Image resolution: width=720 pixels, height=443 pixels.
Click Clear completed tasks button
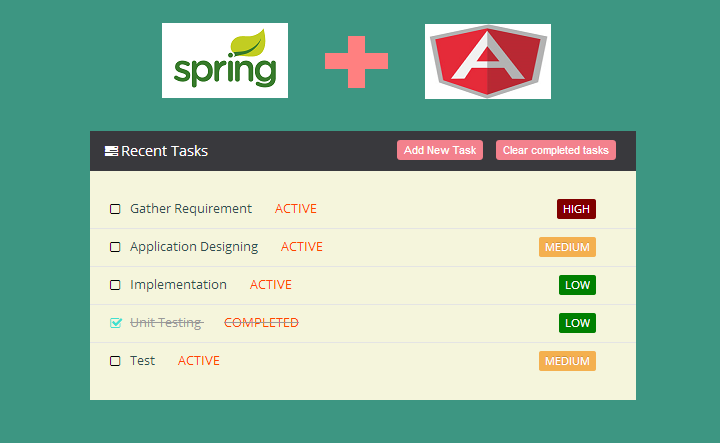[556, 150]
